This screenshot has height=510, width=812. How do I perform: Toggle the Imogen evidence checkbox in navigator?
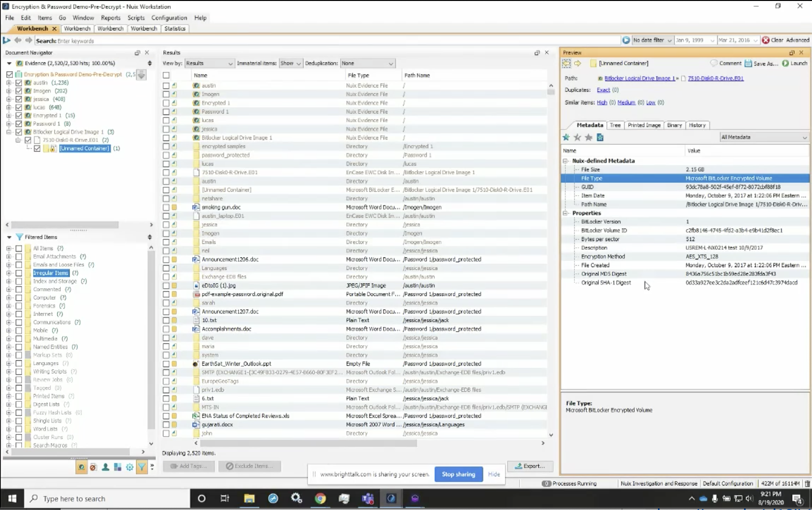(x=19, y=91)
